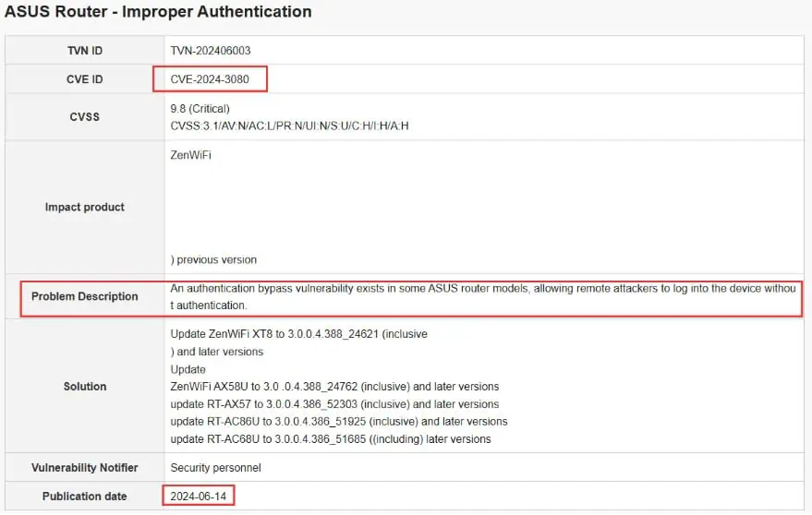812x515 pixels.
Task: Click the RT-AC68U update line
Action: click(x=331, y=439)
